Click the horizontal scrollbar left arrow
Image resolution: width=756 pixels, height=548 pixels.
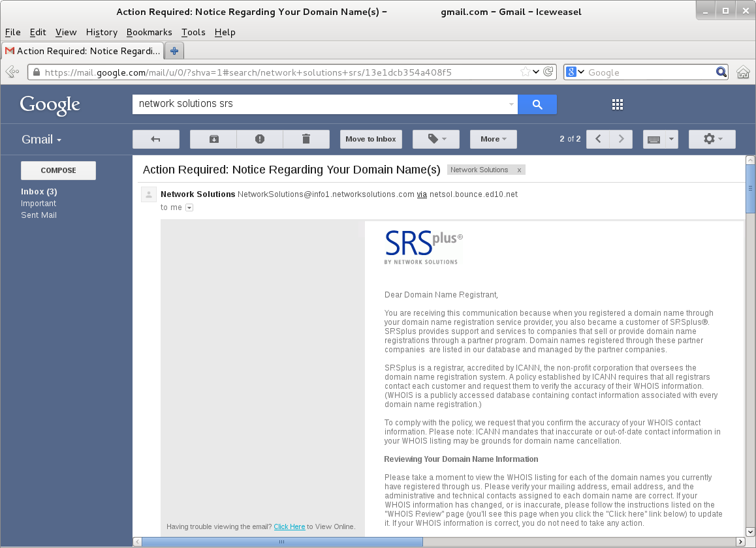137,541
